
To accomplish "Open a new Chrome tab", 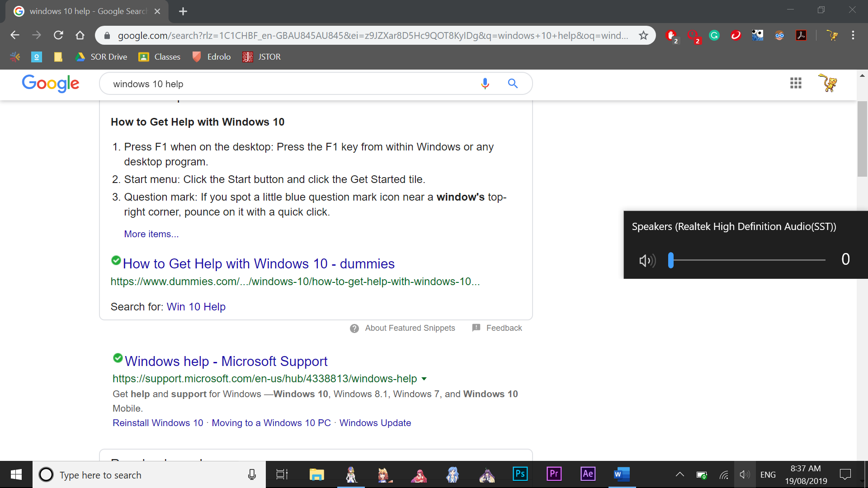I will pos(183,11).
